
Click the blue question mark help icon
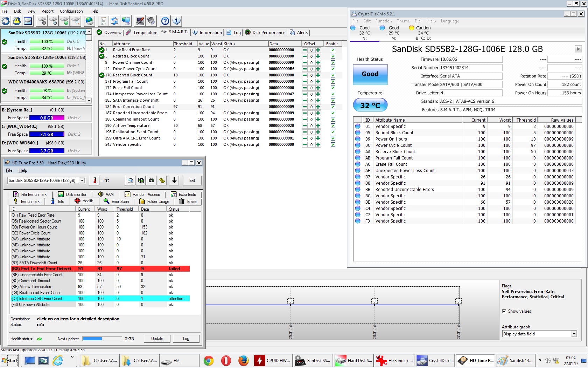click(x=165, y=21)
